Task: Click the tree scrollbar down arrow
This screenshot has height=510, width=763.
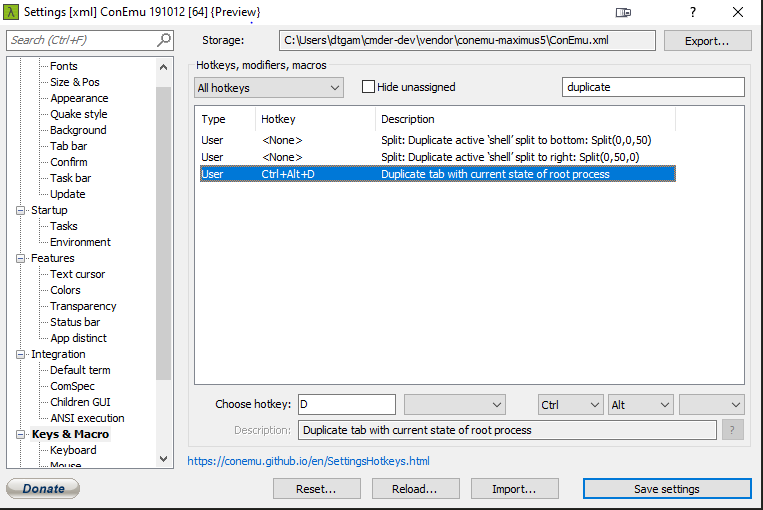Action: tap(164, 458)
